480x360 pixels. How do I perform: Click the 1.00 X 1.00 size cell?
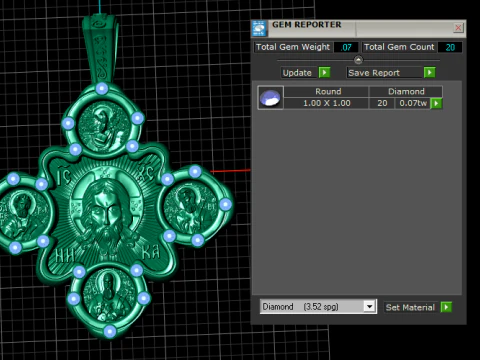pyautogui.click(x=327, y=103)
